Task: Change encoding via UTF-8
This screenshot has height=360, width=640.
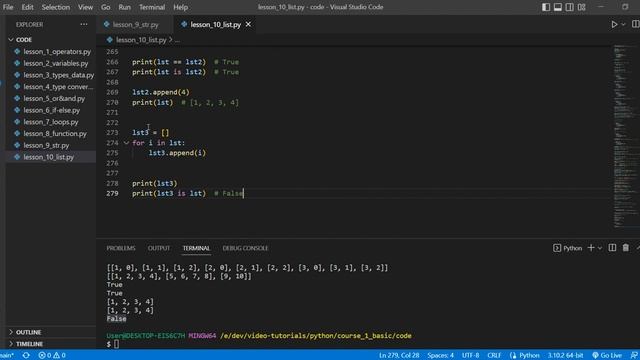Action: [x=470, y=356]
